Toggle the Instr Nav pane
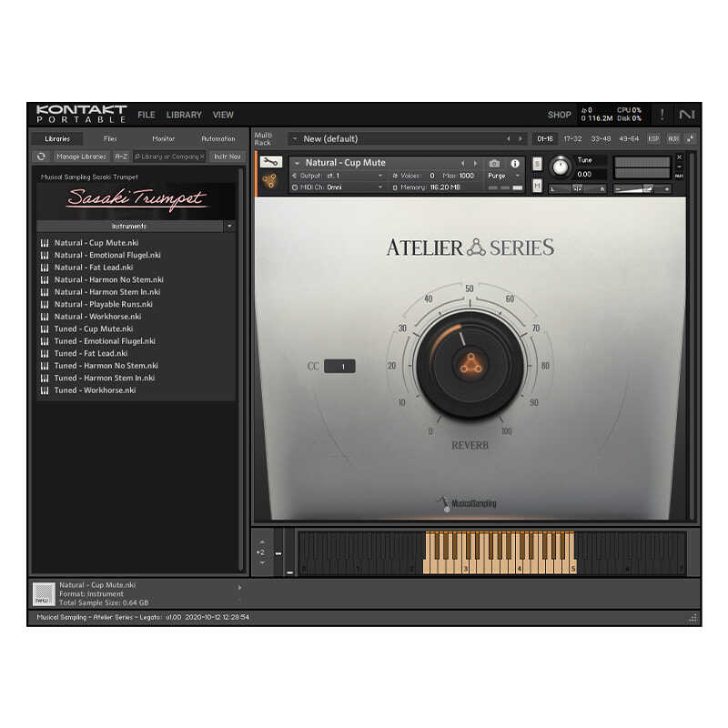Screen dimensions: 728x728 [227, 157]
